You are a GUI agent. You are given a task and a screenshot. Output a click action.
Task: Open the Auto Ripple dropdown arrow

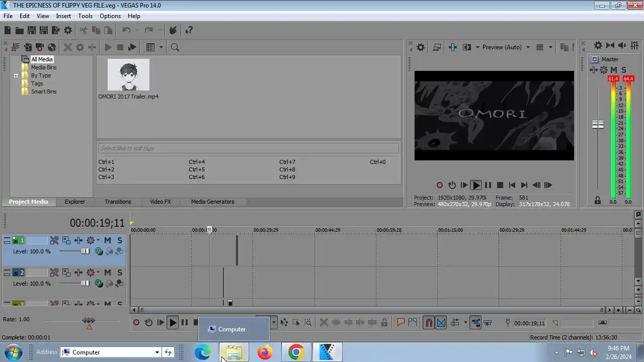(x=465, y=323)
